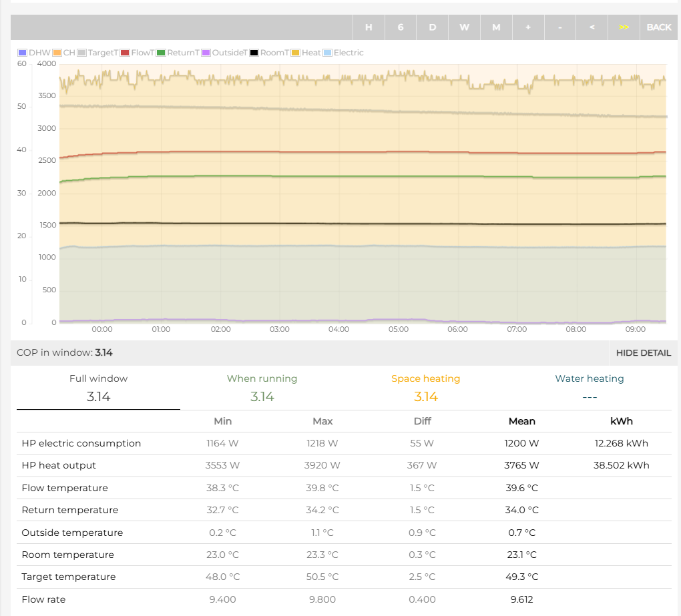Jump forward with the >> button
This screenshot has width=681, height=616.
624,27
